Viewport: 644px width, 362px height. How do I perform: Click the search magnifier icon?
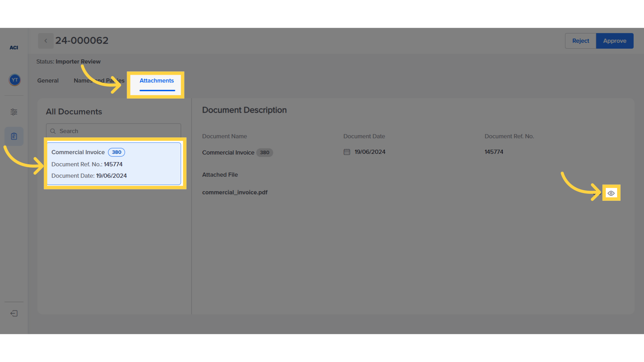point(53,131)
